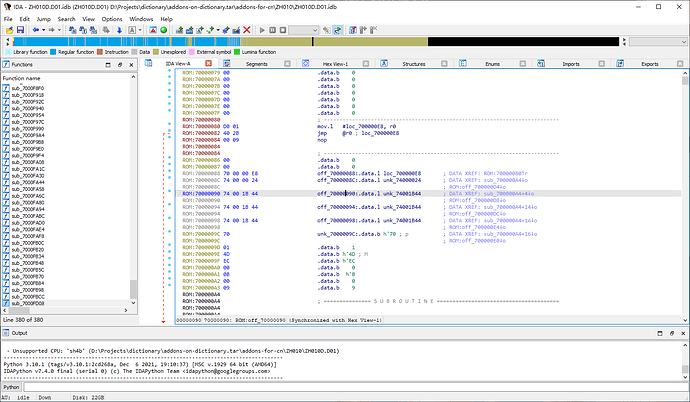
Task: Click the Python console language button
Action: point(11,385)
